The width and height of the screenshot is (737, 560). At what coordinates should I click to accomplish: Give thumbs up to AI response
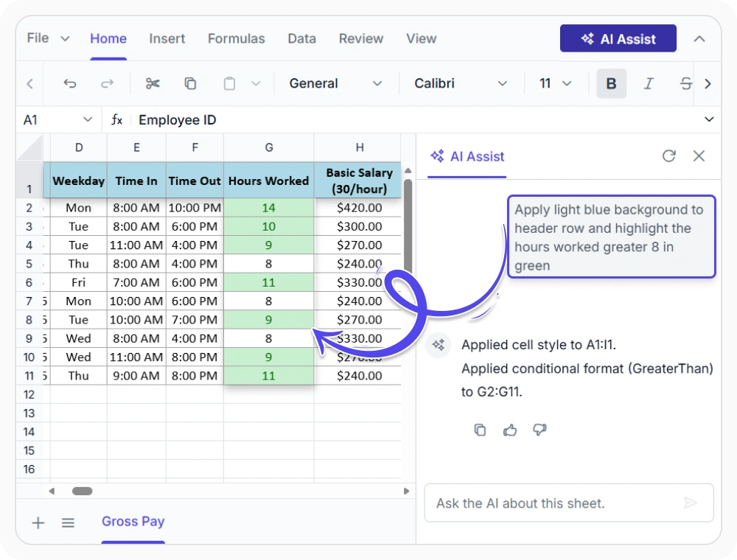pyautogui.click(x=510, y=430)
